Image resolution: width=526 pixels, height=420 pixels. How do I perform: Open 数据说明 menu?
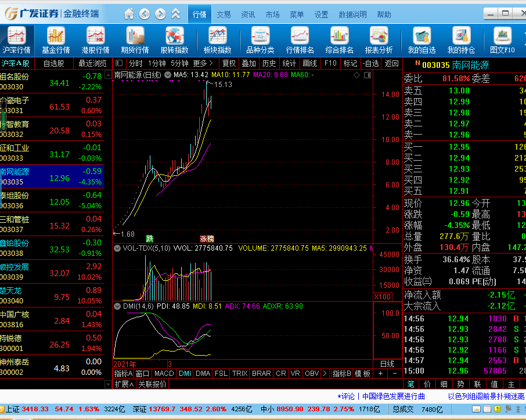click(x=352, y=15)
